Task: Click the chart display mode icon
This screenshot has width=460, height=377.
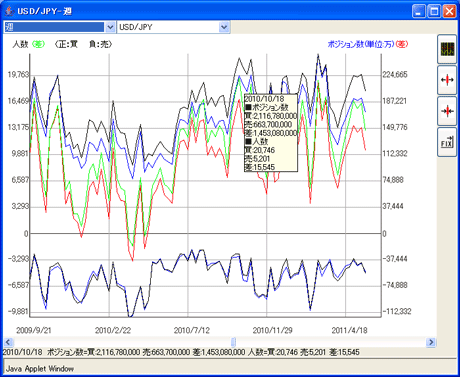Action: (x=447, y=49)
